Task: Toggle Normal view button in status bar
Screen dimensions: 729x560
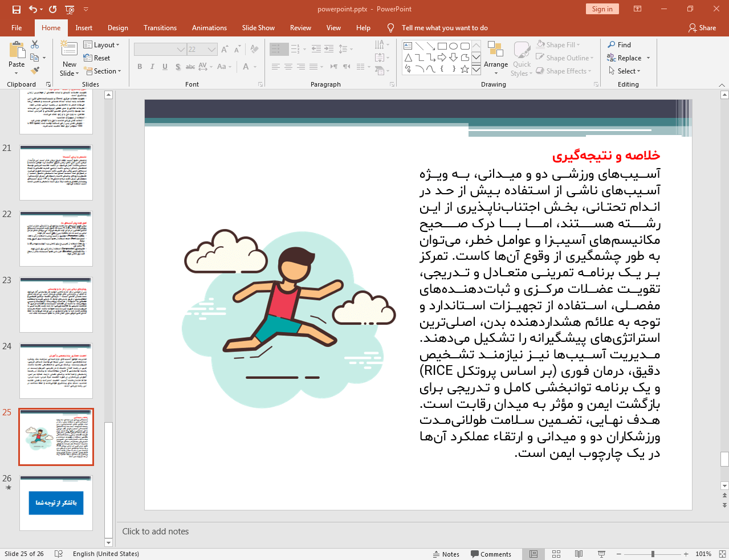Action: click(x=533, y=554)
